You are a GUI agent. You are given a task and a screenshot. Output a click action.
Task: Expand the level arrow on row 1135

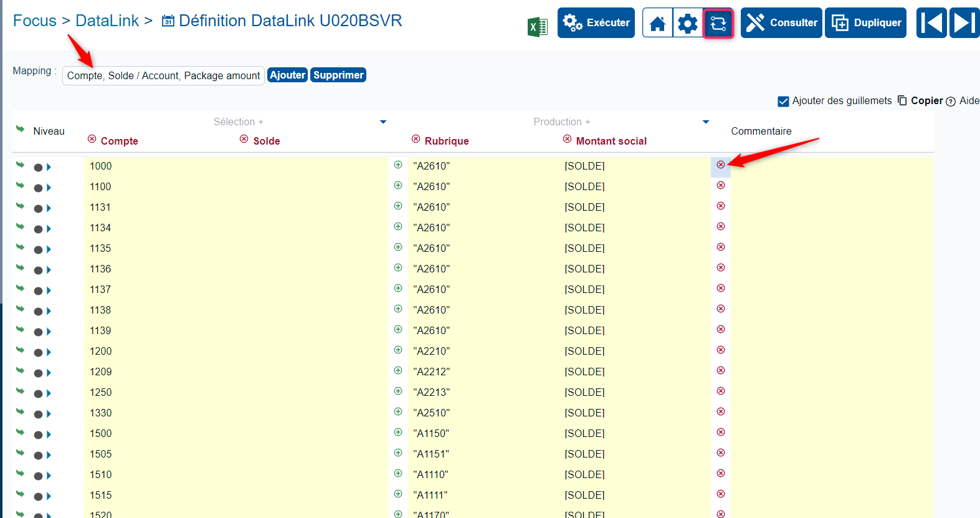point(49,249)
